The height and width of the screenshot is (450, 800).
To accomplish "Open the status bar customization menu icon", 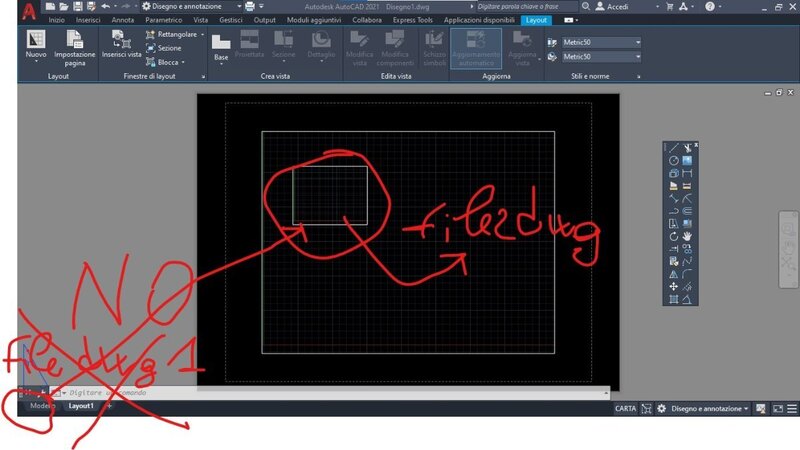I will 792,409.
